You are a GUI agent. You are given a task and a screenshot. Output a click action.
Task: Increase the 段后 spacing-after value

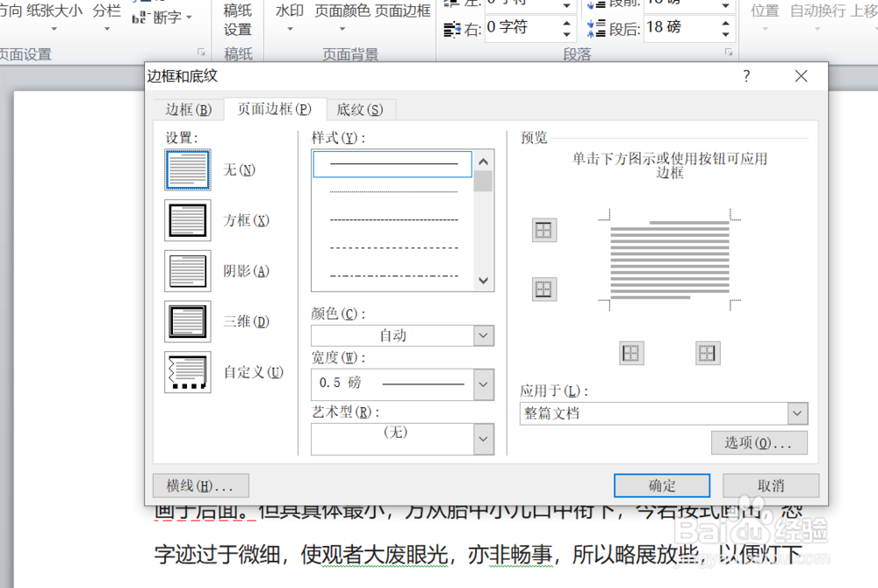[x=726, y=23]
